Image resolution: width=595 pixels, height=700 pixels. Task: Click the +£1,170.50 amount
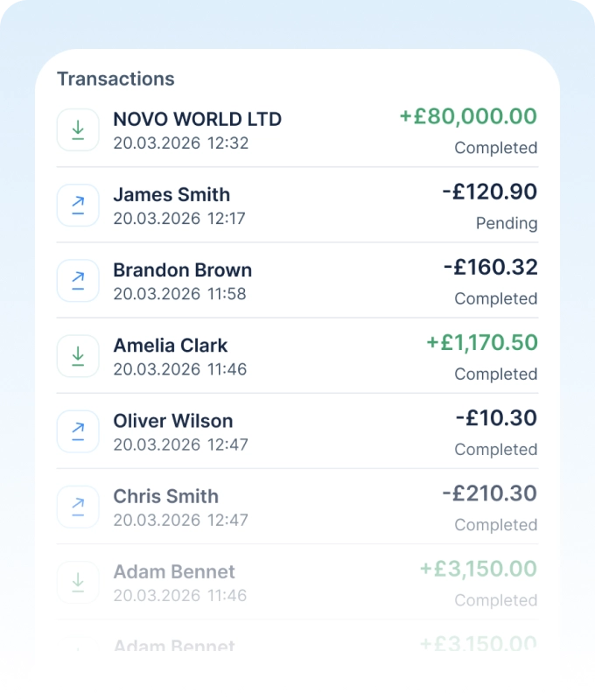click(481, 342)
